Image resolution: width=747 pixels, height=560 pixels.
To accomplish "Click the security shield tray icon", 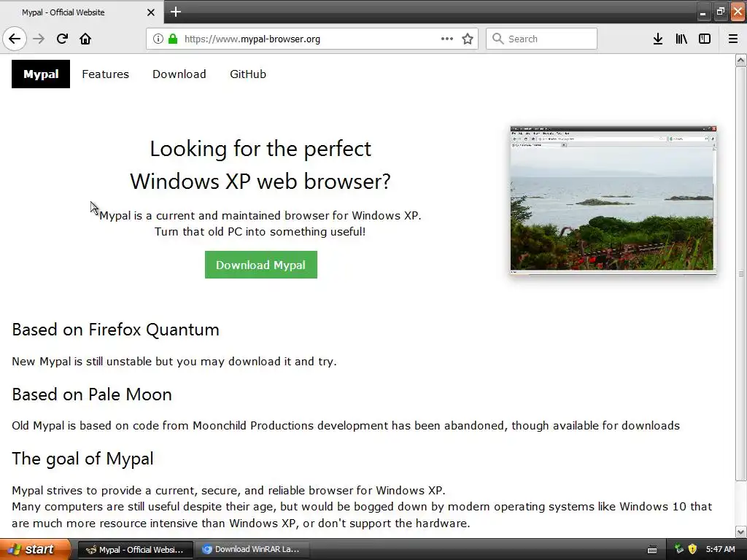I will [x=692, y=549].
